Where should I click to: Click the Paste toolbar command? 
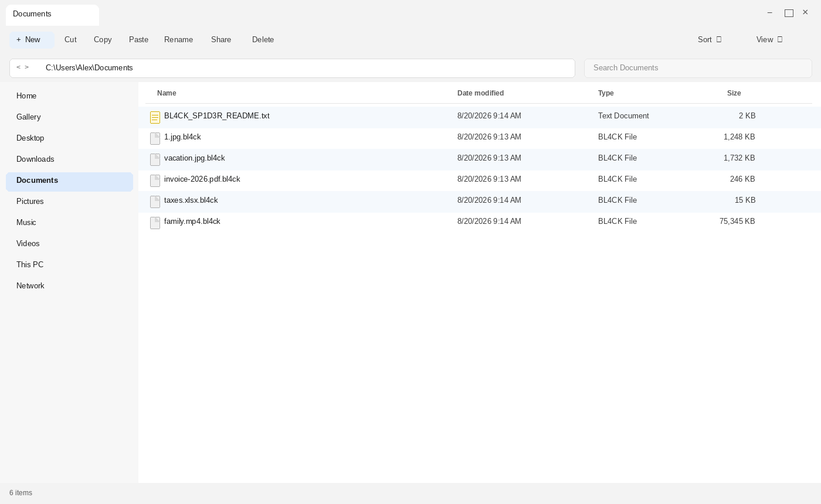138,39
